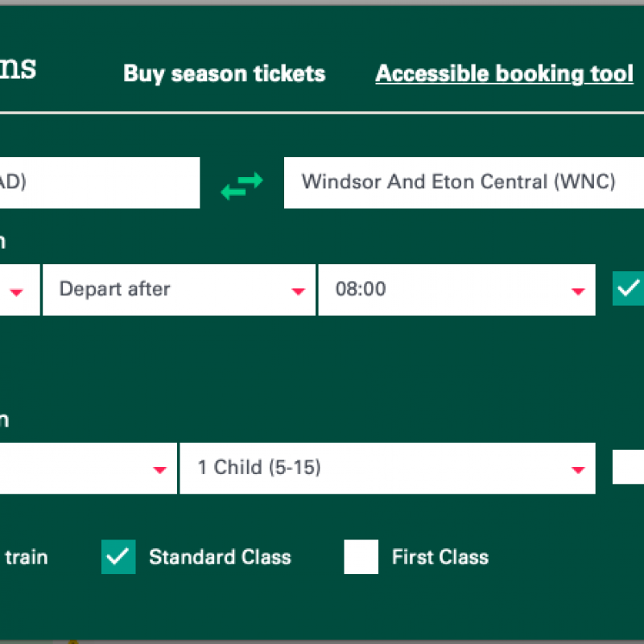Open the 08:00 departure time dropdown
The height and width of the screenshot is (644, 644).
456,290
